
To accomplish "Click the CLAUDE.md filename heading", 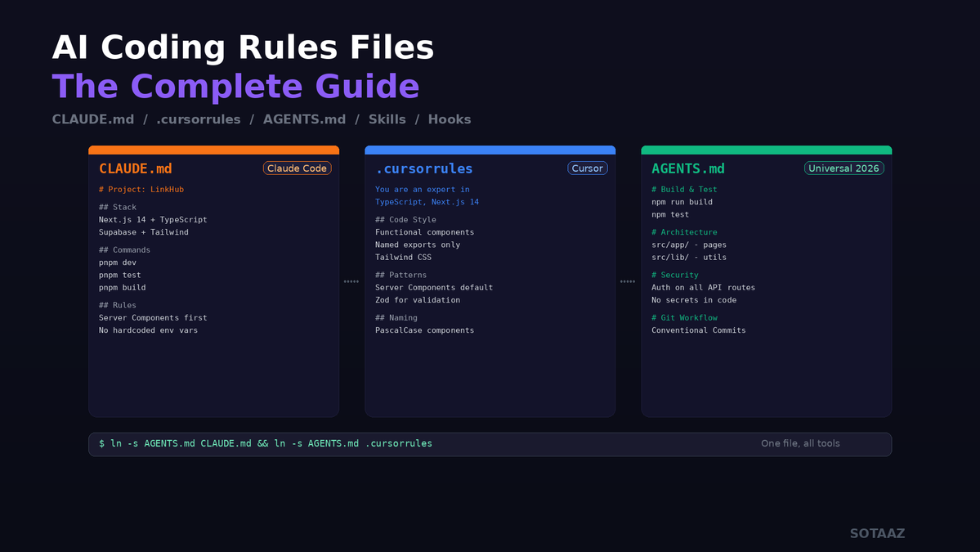I will coord(135,168).
